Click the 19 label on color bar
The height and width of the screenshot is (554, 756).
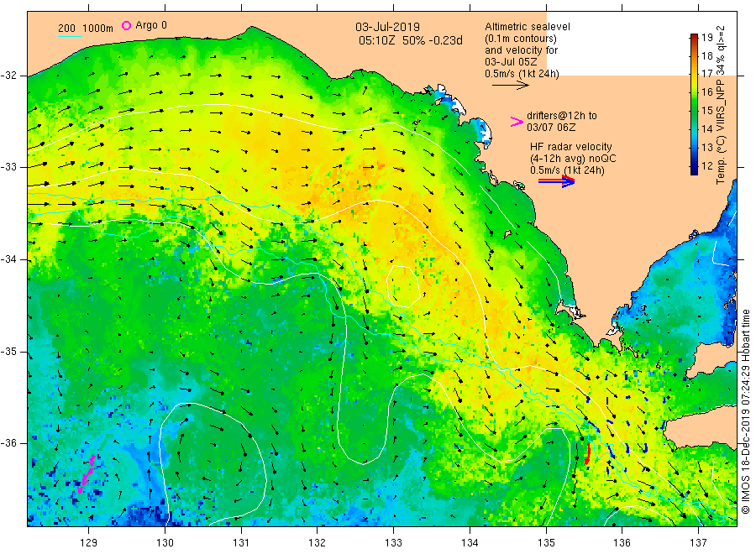pos(706,38)
